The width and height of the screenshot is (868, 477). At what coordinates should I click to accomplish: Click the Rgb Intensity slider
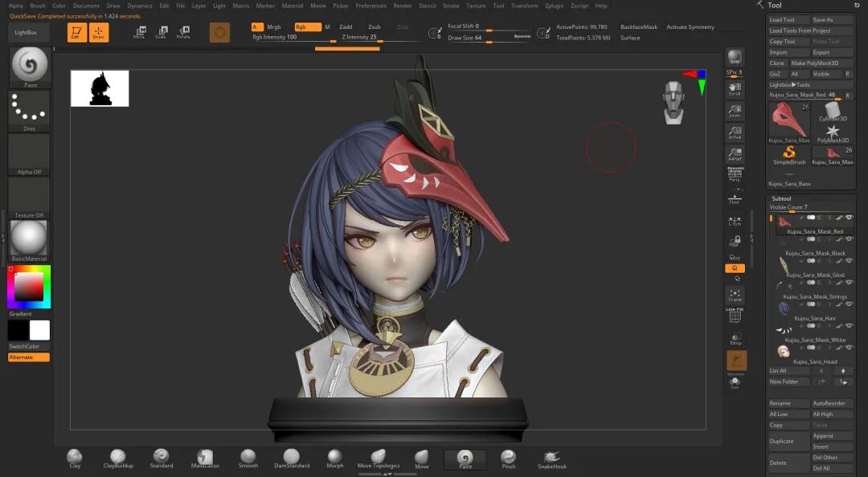293,38
